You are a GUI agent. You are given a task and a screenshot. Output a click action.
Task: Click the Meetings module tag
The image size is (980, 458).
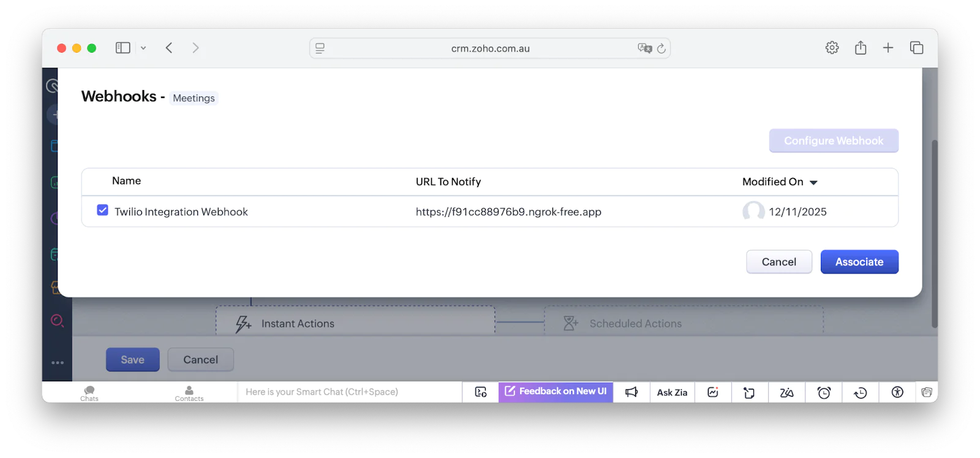click(x=194, y=98)
